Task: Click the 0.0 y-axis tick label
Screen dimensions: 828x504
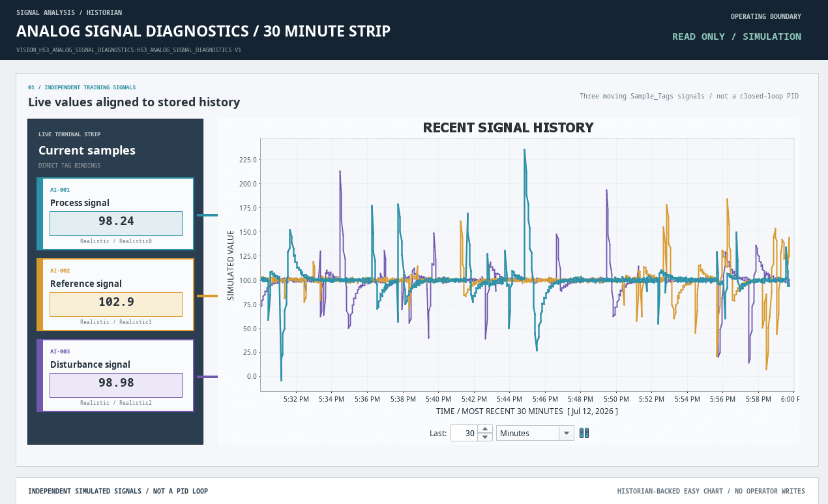Action: point(252,377)
